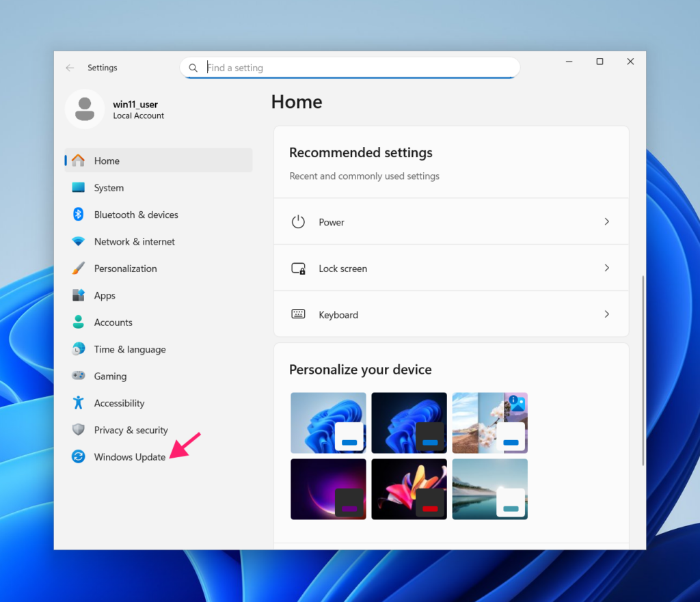Click the Power symbol icon
This screenshot has height=602, width=700.
pyautogui.click(x=298, y=222)
